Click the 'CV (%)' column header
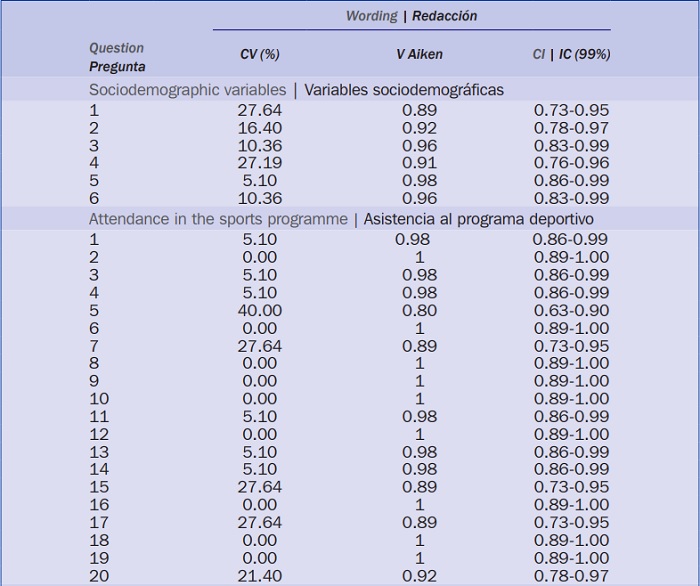The image size is (700, 586). tap(260, 55)
